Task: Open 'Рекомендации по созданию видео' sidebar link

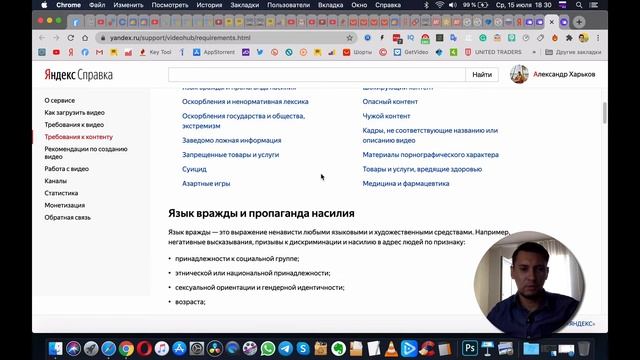Action: click(x=86, y=153)
